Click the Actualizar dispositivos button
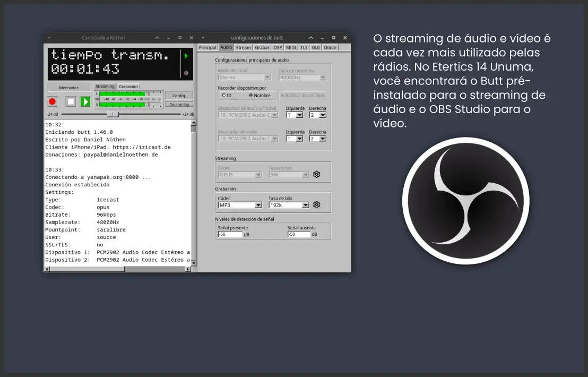This screenshot has width=588, height=377. (x=302, y=95)
